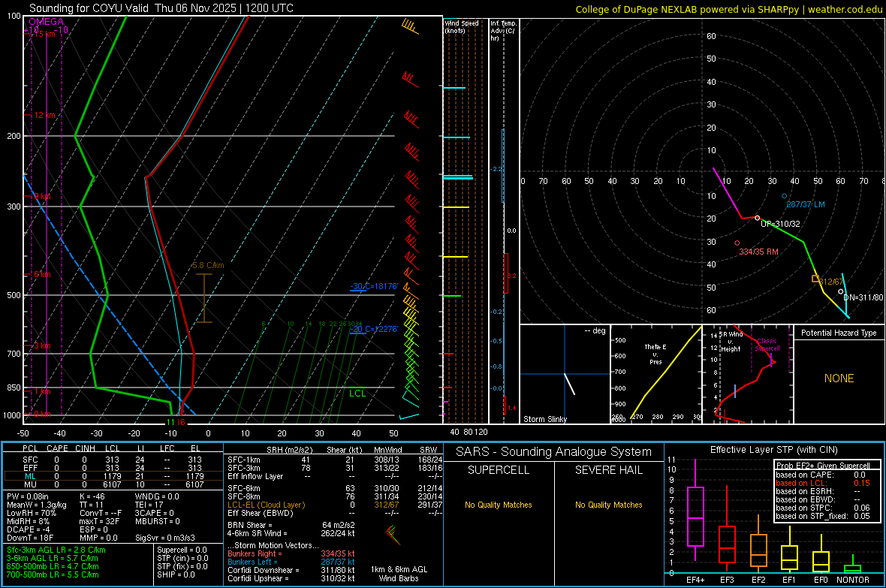Screen dimensions: 886x588
Task: Click the SFC-1km shear row
Action: click(x=335, y=460)
